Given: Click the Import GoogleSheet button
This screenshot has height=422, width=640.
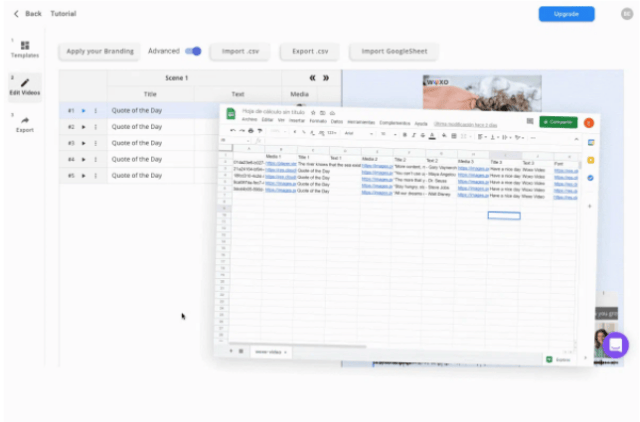Looking at the screenshot, I should [x=394, y=51].
